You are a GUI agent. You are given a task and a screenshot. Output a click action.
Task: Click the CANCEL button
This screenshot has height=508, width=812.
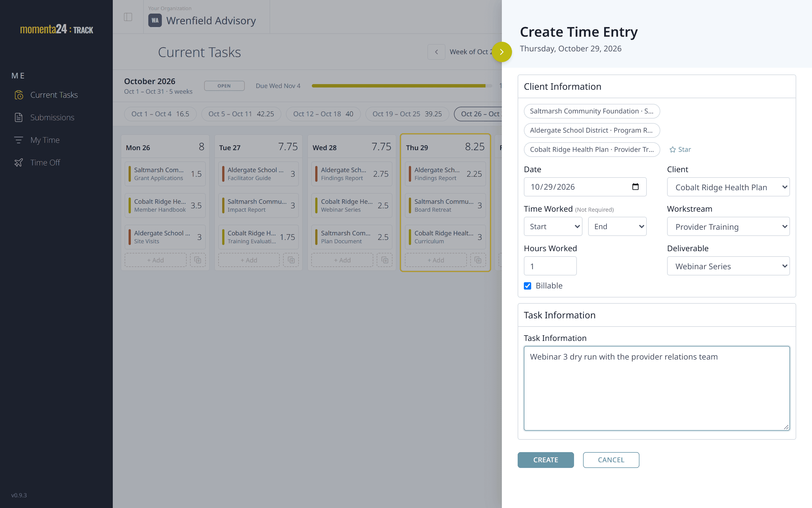click(611, 460)
